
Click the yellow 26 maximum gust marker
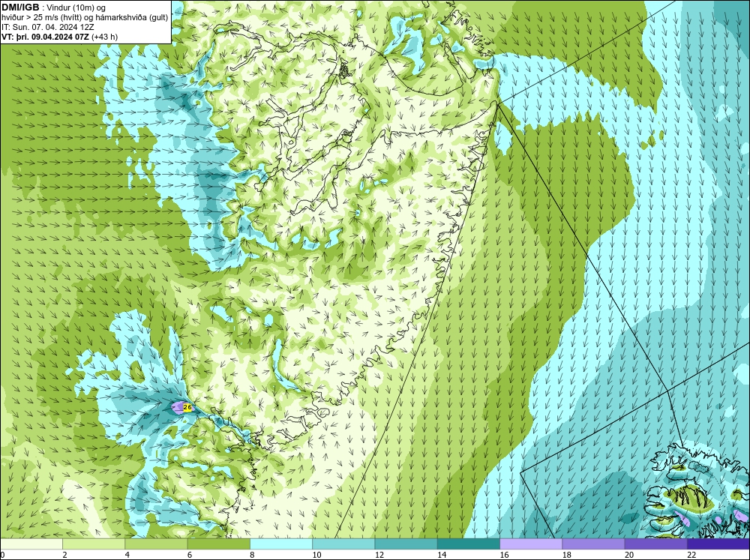(187, 408)
